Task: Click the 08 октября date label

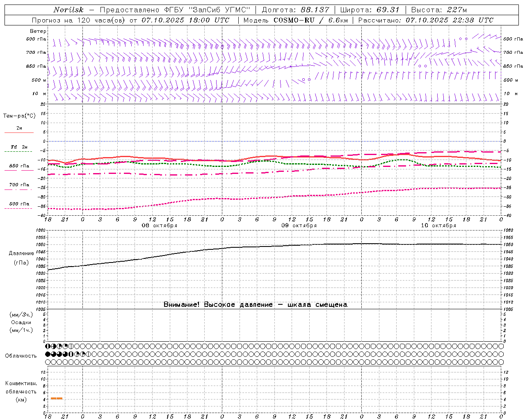Action: coord(160,226)
